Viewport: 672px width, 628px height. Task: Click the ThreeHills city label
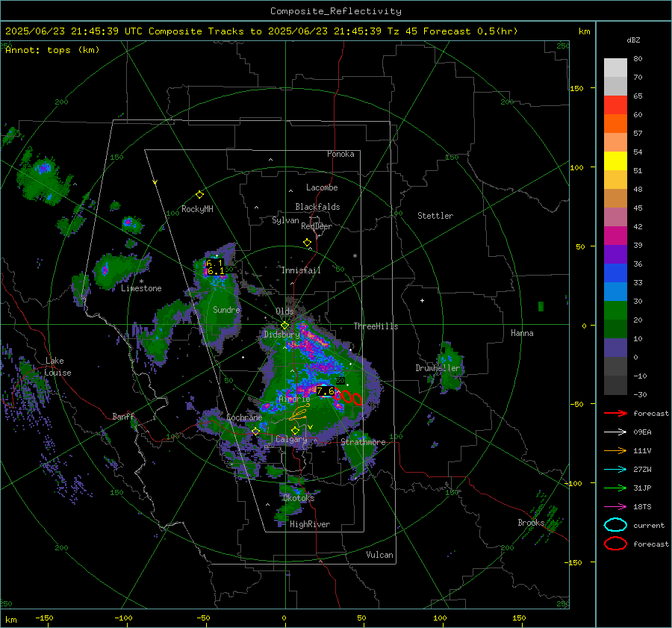coord(376,326)
